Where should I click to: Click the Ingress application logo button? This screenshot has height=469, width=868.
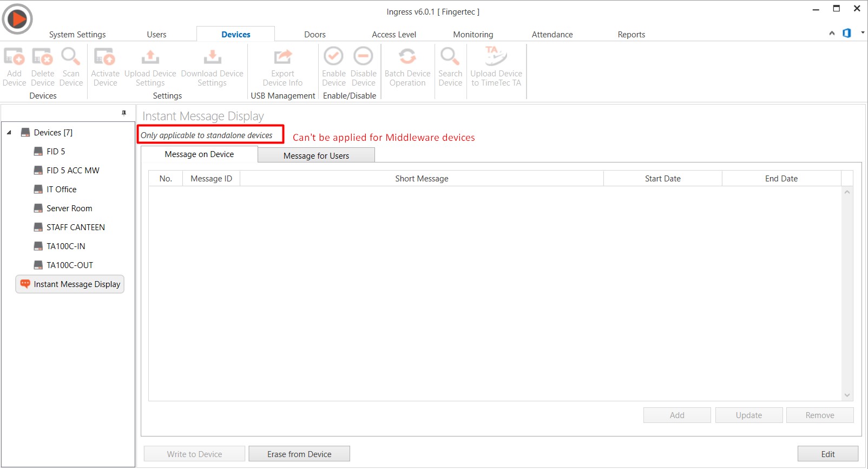coord(17,19)
